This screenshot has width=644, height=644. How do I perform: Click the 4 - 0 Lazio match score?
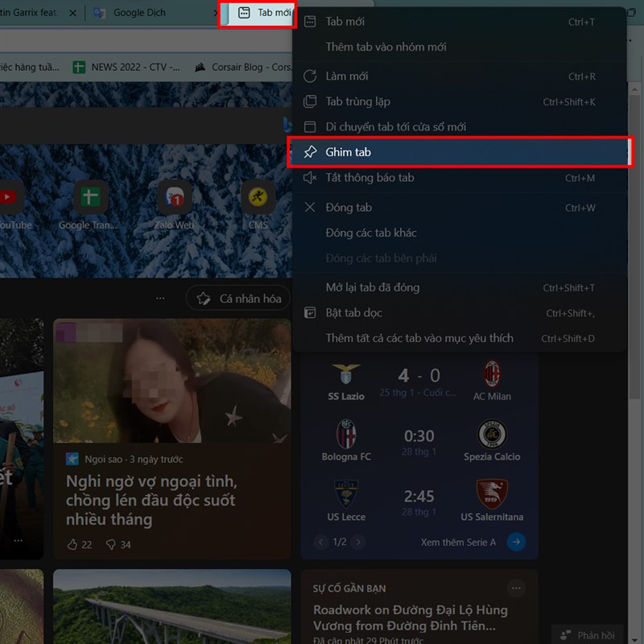click(419, 375)
